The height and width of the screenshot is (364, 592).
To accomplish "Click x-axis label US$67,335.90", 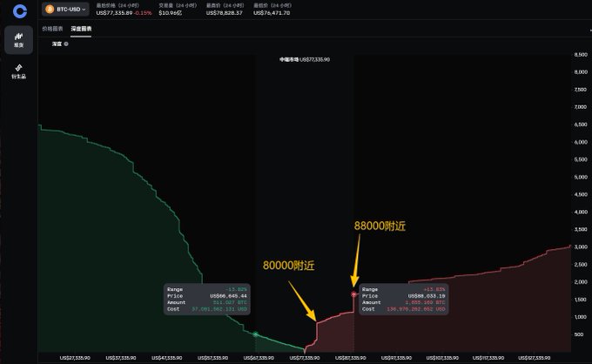I will [259, 358].
